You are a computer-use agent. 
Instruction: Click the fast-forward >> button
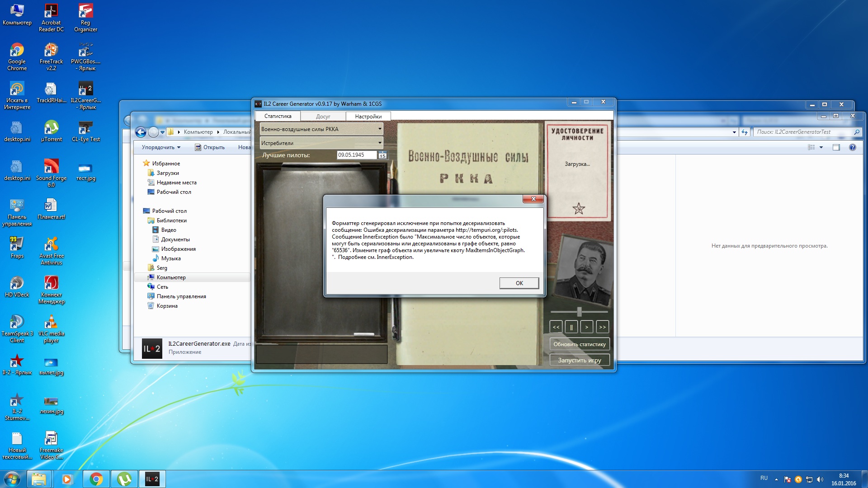coord(602,327)
